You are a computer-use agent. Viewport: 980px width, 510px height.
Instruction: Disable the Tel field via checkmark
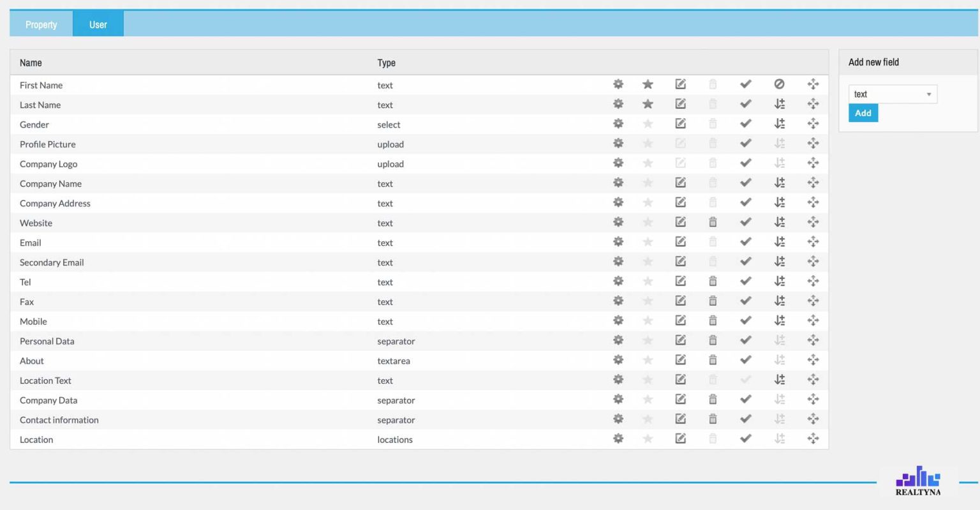[x=745, y=281]
